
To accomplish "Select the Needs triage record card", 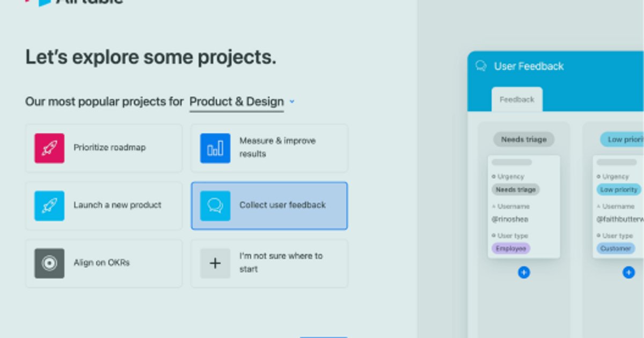I will click(x=523, y=207).
